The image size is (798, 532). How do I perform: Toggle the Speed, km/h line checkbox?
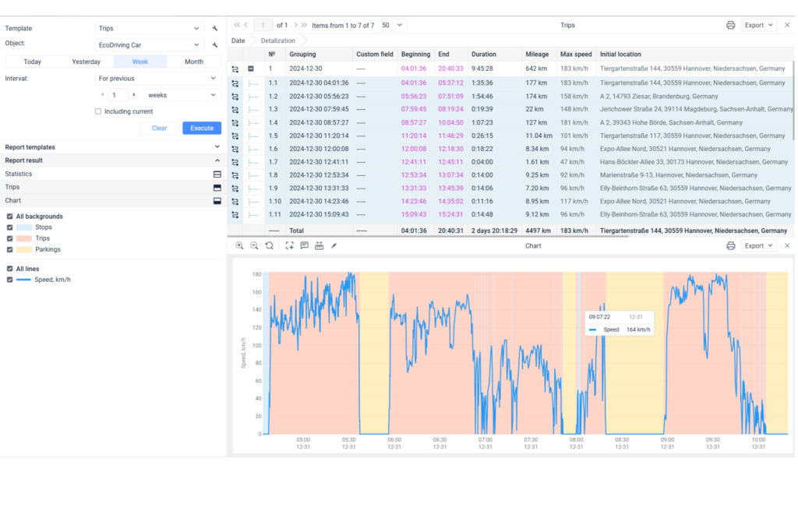(x=9, y=280)
